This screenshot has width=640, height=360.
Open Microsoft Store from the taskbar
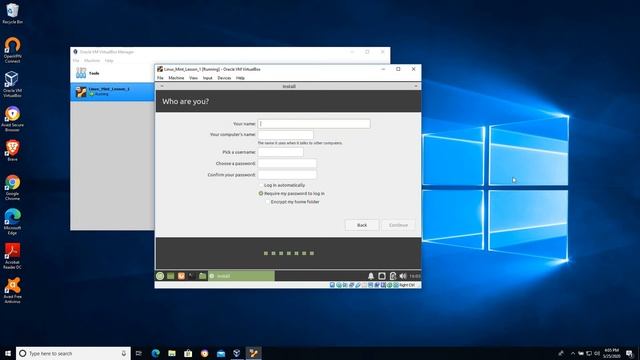coord(188,353)
